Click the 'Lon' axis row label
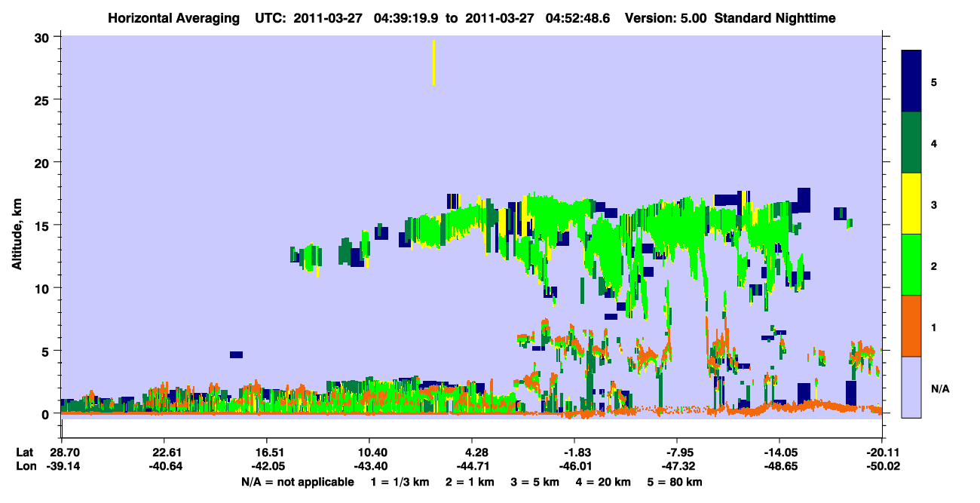This screenshot has height=503, width=980. (25, 466)
